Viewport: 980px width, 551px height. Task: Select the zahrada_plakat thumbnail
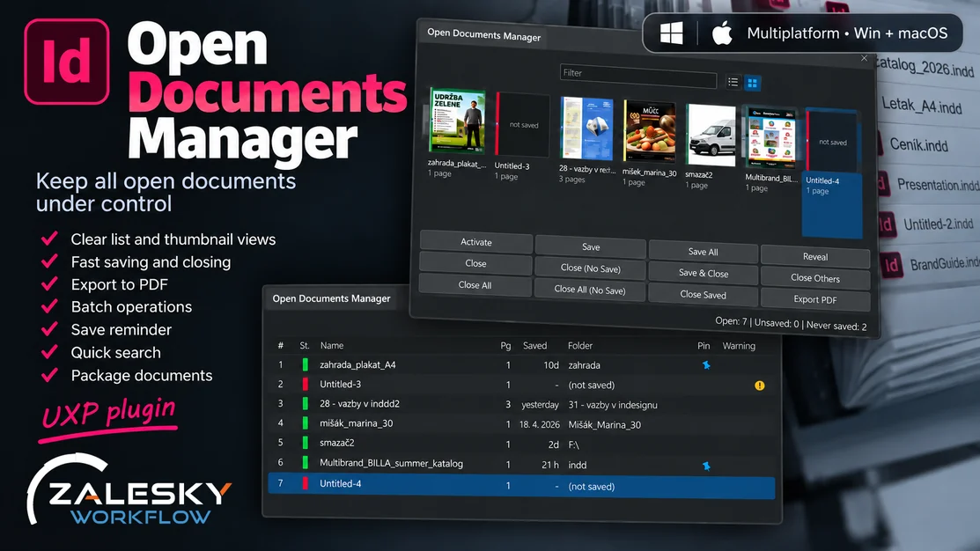click(x=457, y=121)
